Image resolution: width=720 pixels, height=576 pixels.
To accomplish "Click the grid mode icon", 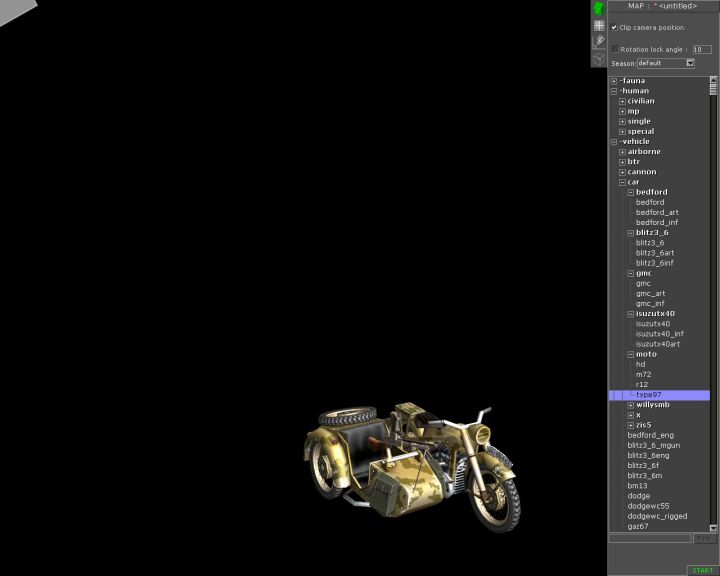I will pyautogui.click(x=599, y=25).
